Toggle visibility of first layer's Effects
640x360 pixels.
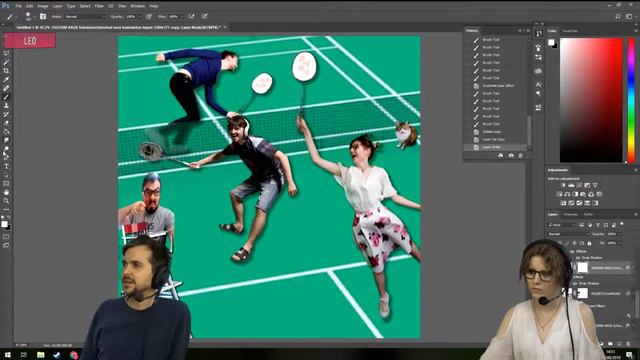click(572, 251)
